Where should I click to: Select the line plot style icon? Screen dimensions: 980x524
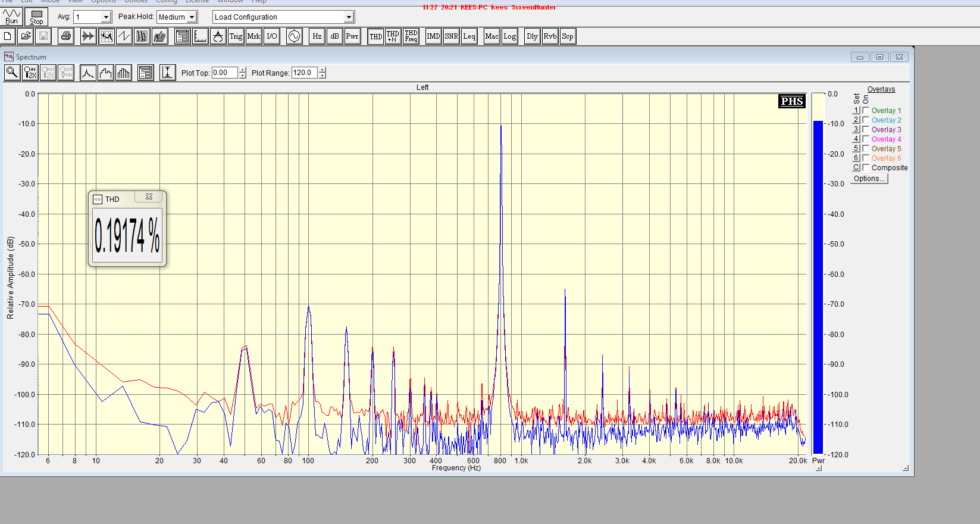[88, 73]
